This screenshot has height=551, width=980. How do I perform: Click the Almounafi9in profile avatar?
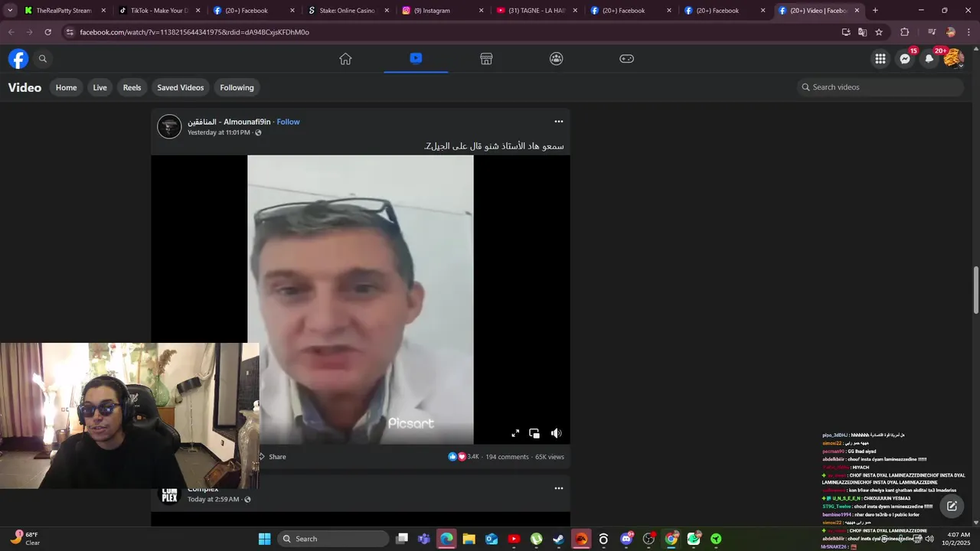[169, 126]
